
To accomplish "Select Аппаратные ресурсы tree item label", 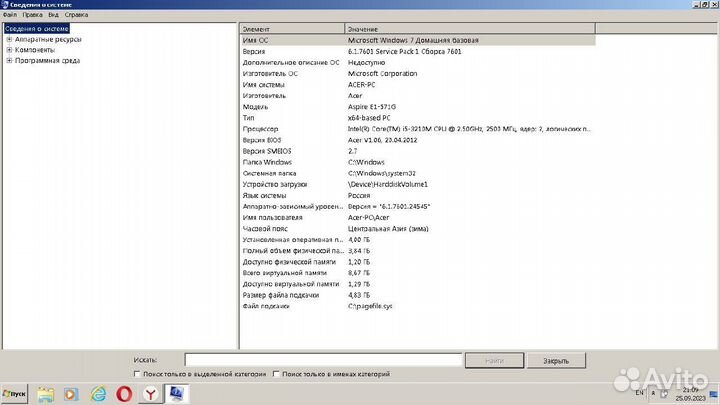I will (x=48, y=39).
